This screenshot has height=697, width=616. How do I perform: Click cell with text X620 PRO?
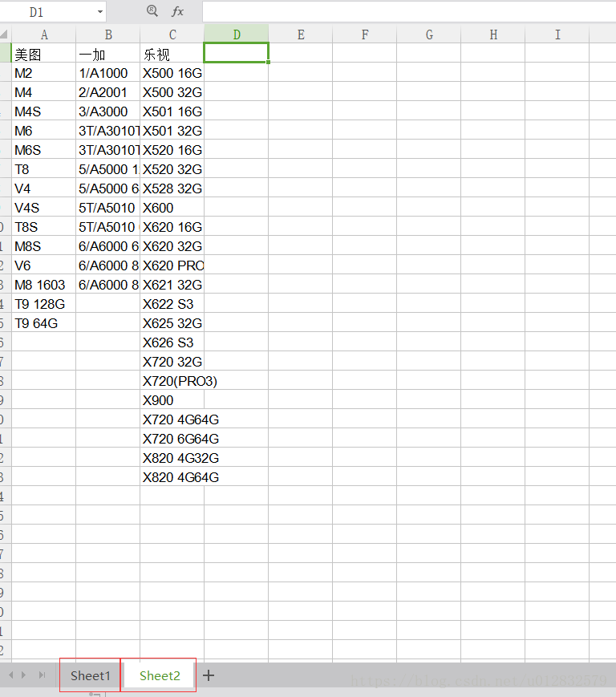172,265
